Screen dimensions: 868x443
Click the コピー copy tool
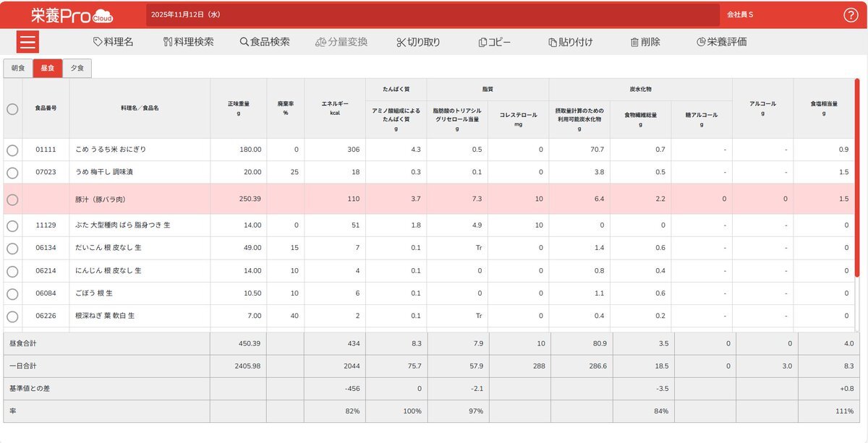pos(495,42)
